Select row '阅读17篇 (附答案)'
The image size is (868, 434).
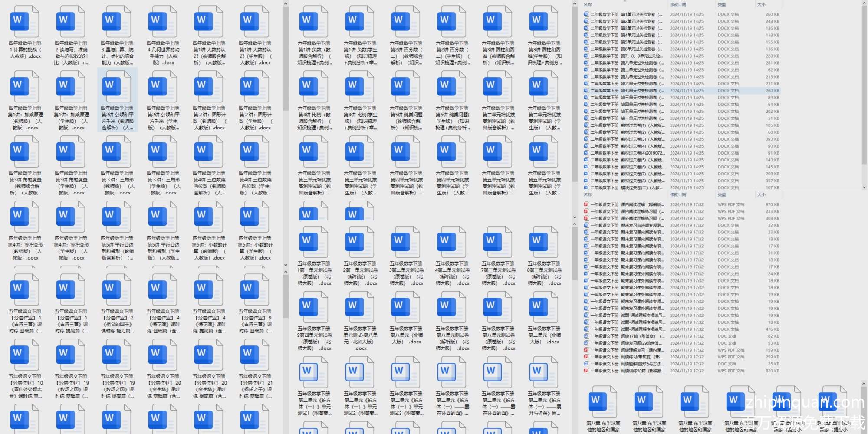pyautogui.click(x=681, y=336)
